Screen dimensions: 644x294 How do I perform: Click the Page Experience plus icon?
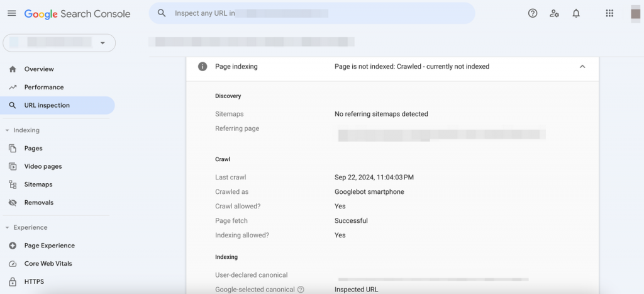13,246
